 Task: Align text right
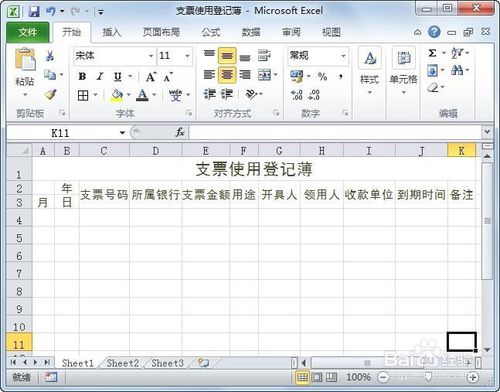(245, 75)
